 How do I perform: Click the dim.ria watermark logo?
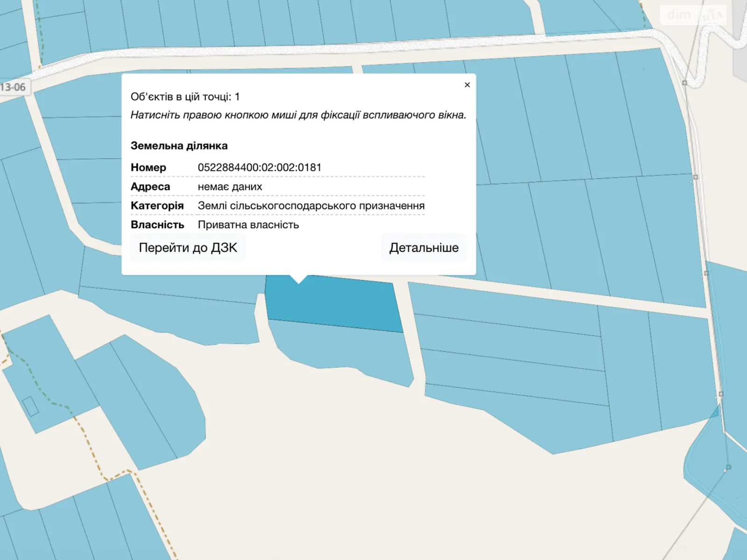point(694,15)
